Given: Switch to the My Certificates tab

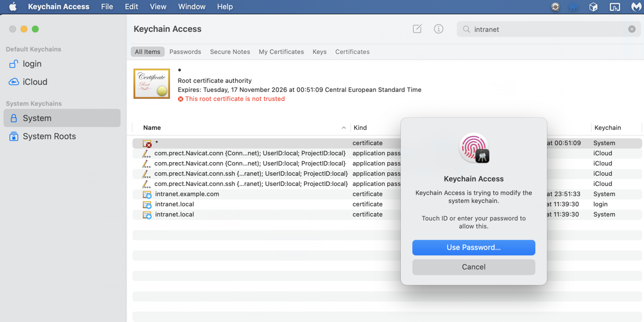Looking at the screenshot, I should [281, 52].
